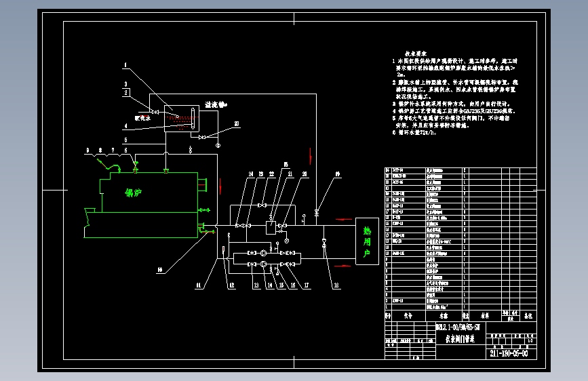
Task: Click callout number 18 near heat user
Action: coord(336,285)
